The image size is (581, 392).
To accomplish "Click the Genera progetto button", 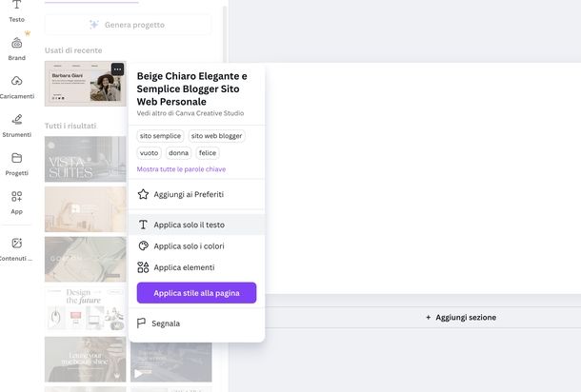I will tap(128, 25).
